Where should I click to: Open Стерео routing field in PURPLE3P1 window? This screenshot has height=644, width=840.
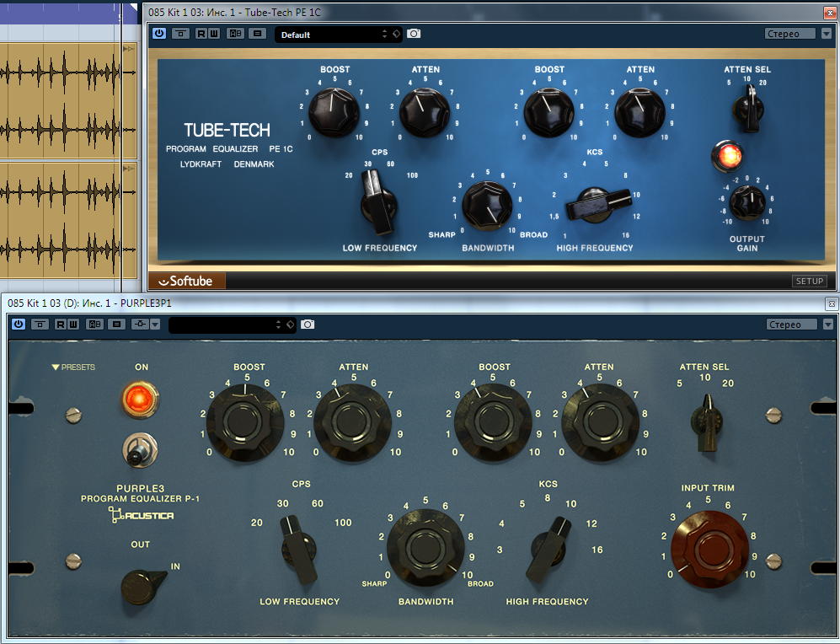(x=791, y=325)
